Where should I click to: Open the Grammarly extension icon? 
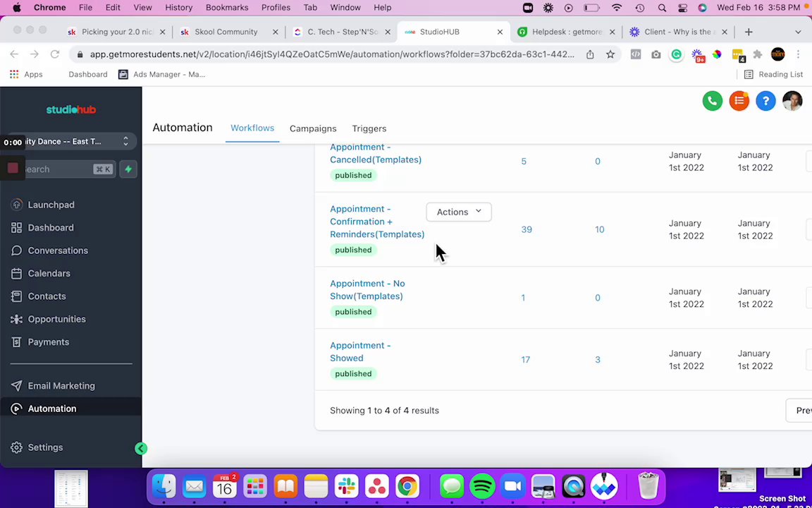click(677, 54)
